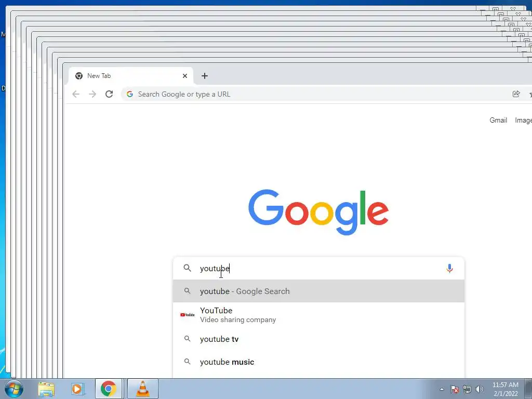Launch Windows Media Player from the taskbar
Viewport: 532px width, 399px height.
click(77, 389)
